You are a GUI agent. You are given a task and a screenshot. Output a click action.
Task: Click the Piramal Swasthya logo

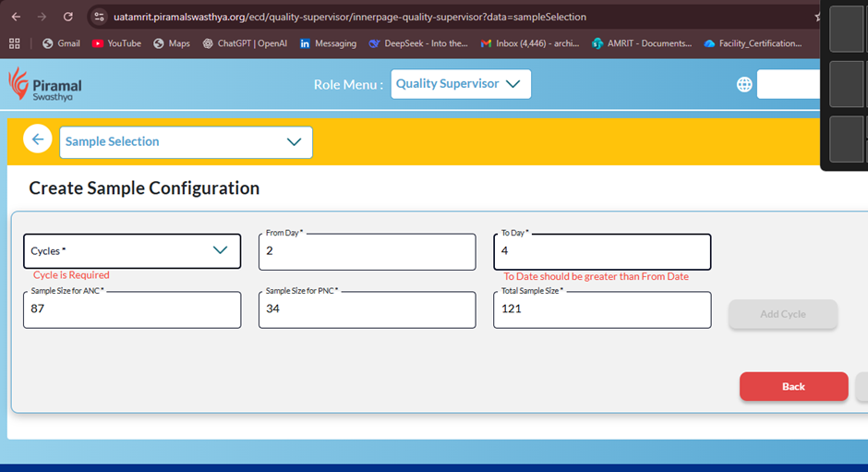[42, 84]
